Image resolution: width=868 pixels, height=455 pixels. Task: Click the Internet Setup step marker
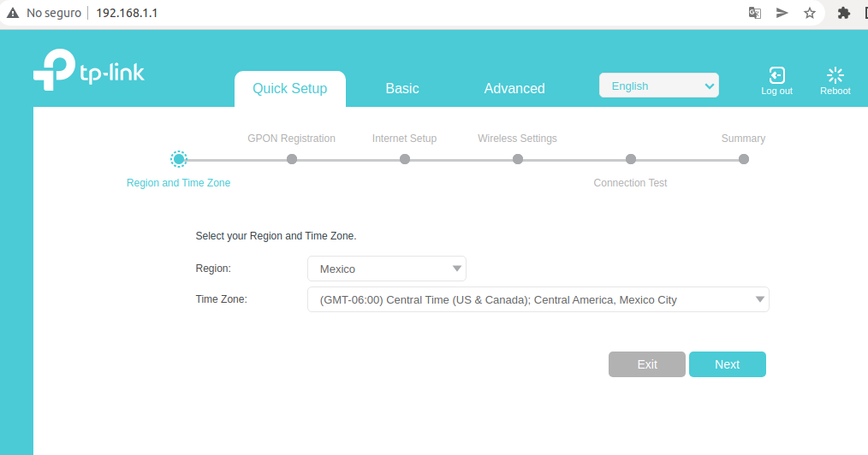[405, 159]
